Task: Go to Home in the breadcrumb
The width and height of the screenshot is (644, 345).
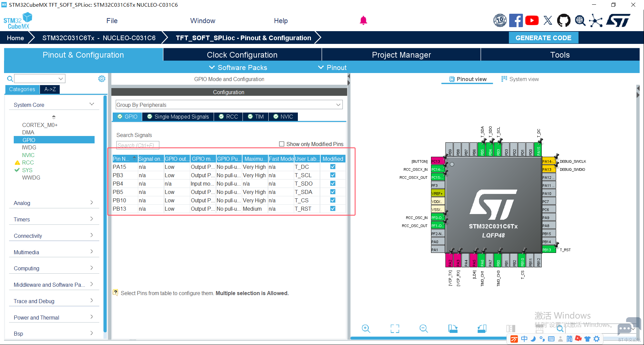Action: pos(15,38)
